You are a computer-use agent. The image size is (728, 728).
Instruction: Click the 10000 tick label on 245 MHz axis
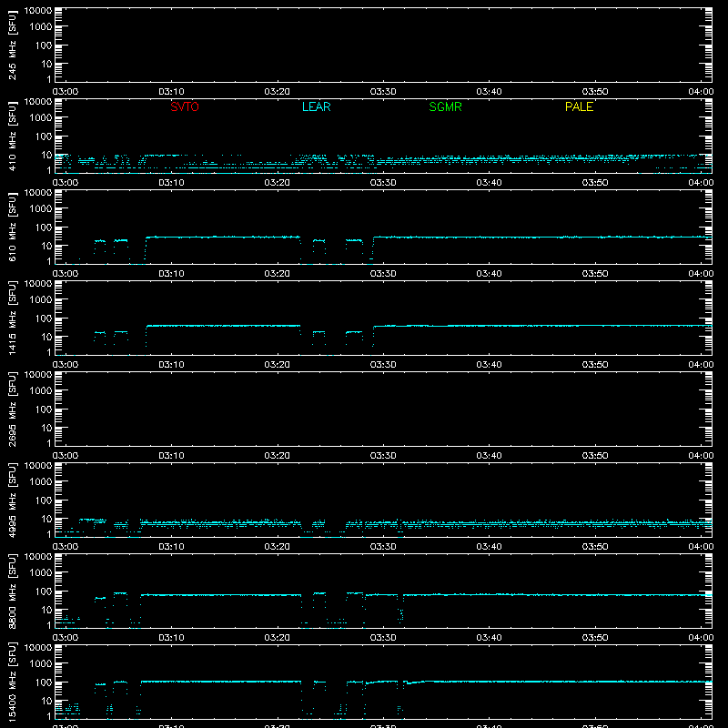[38, 11]
